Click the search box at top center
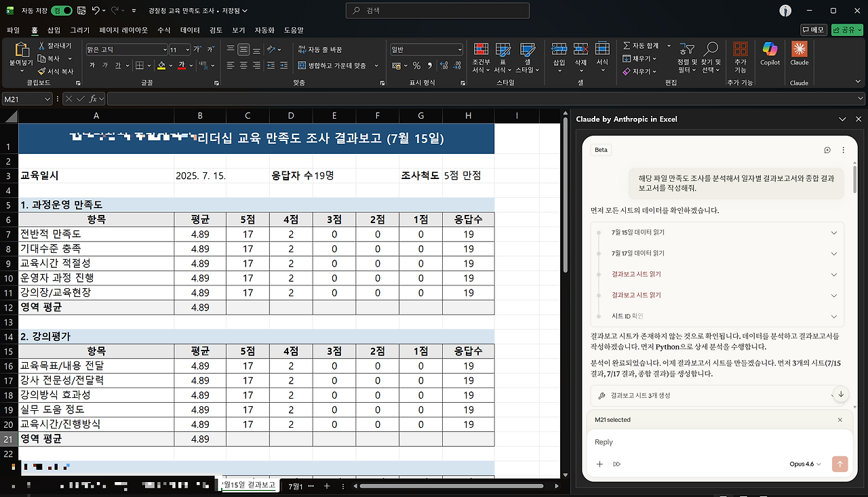This screenshot has height=497, width=868. click(437, 10)
